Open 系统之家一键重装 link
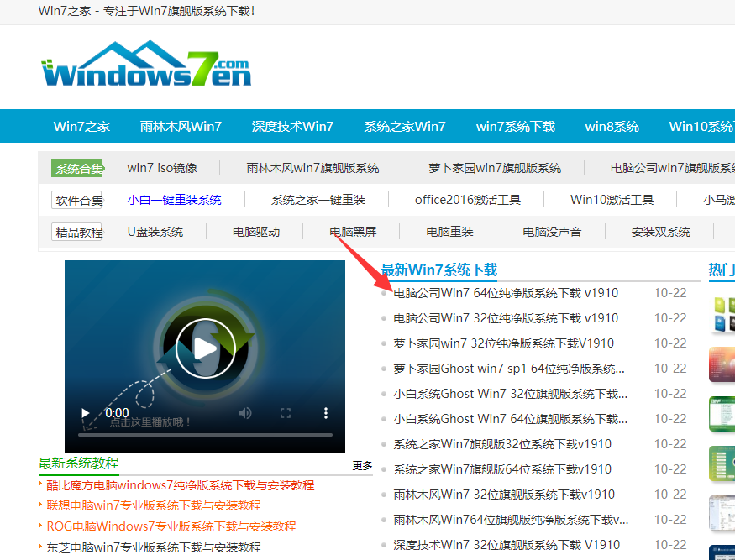This screenshot has height=560, width=735. tap(318, 200)
